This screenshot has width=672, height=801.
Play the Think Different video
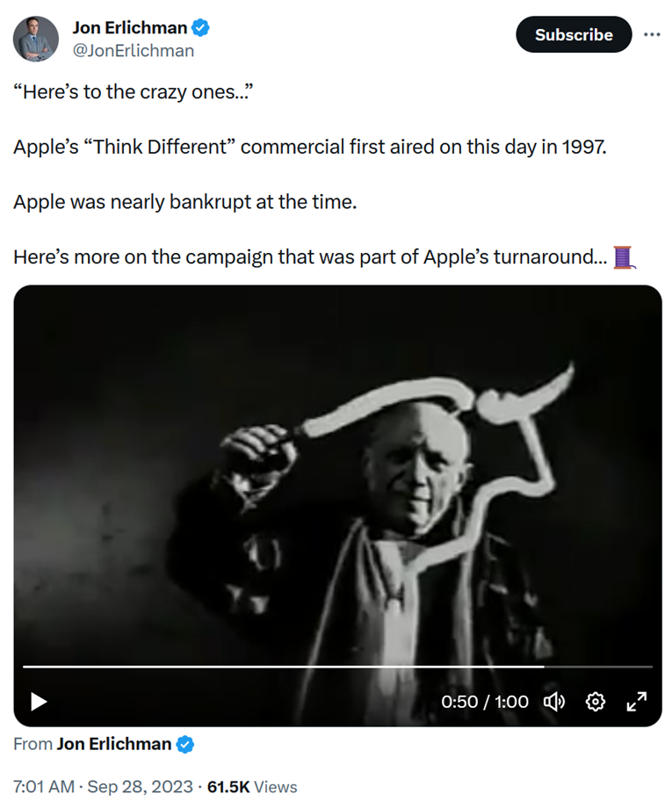coord(39,702)
